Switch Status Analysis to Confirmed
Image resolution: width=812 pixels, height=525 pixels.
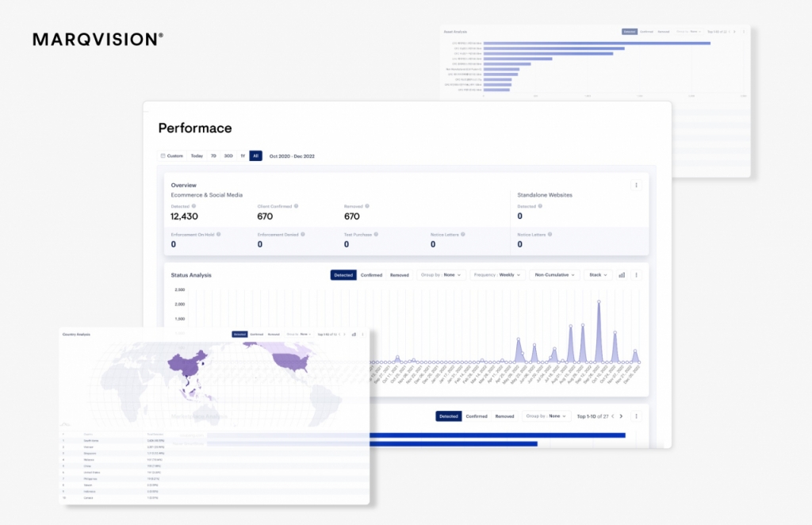(x=371, y=275)
